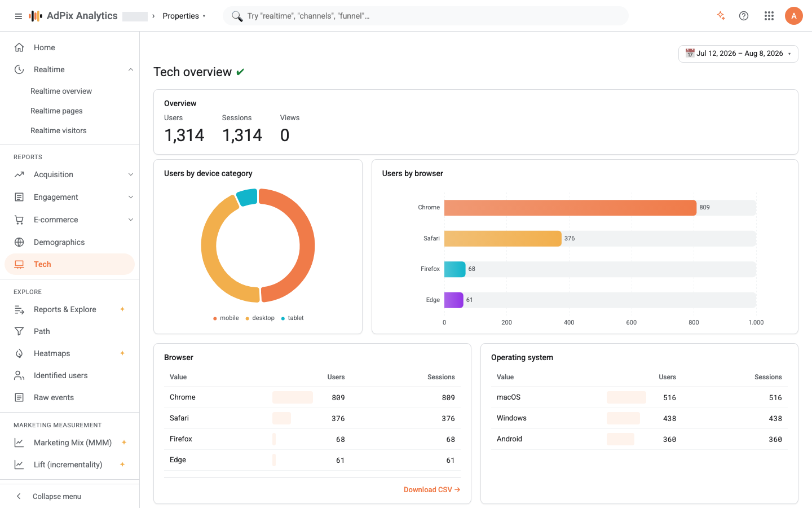
Task: Open the user account avatar
Action: click(793, 16)
